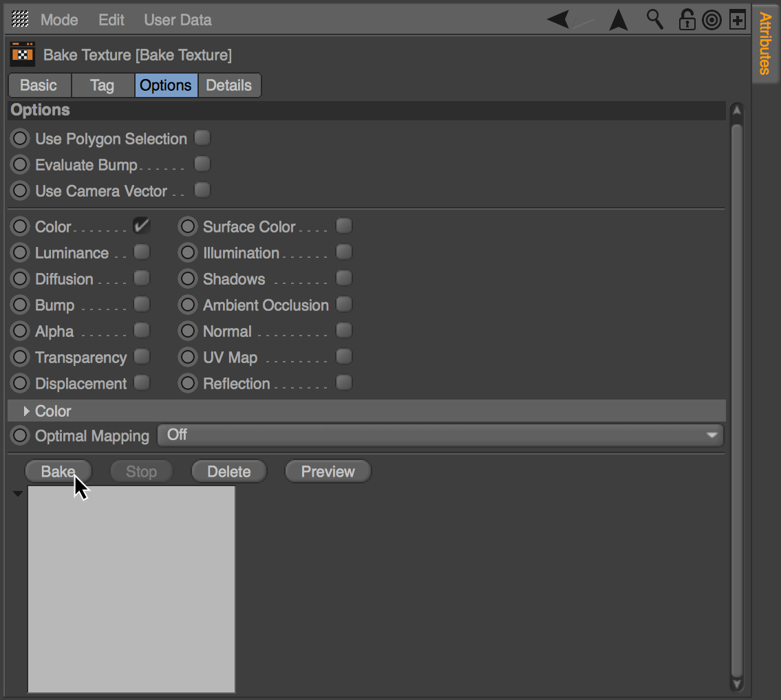
Task: Click the gray bake preview thumbnail
Action: (x=131, y=589)
